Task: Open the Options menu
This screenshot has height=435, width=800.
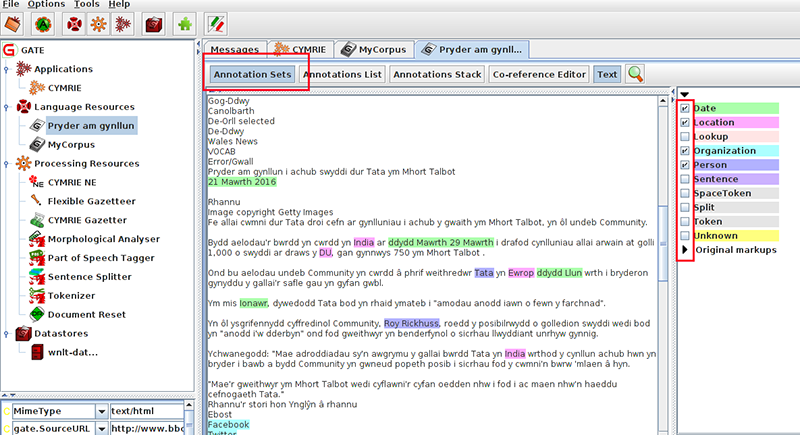Action: tap(46, 4)
